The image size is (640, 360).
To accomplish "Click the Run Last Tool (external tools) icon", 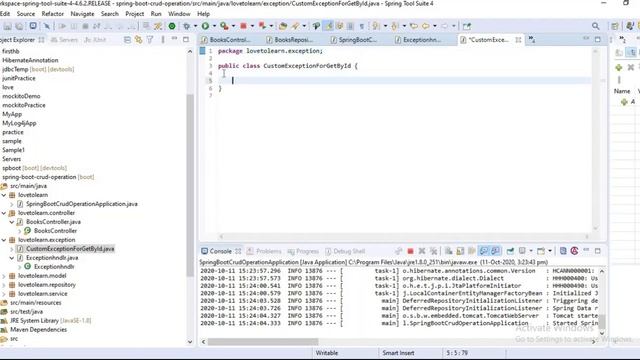I will pos(224,26).
